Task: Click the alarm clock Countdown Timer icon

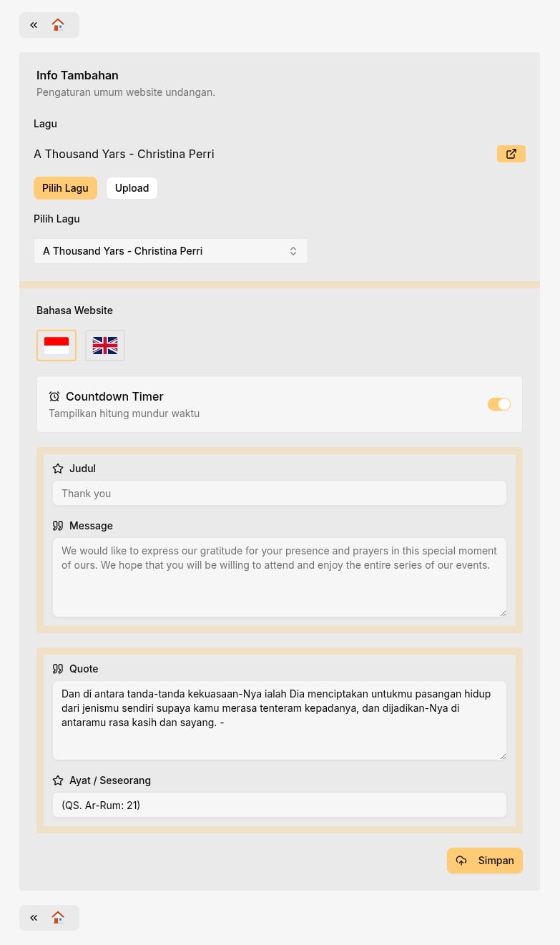Action: [54, 396]
